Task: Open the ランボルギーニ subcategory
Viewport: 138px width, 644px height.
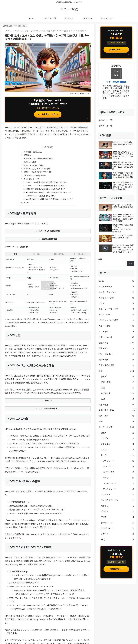Action: tap(117, 529)
